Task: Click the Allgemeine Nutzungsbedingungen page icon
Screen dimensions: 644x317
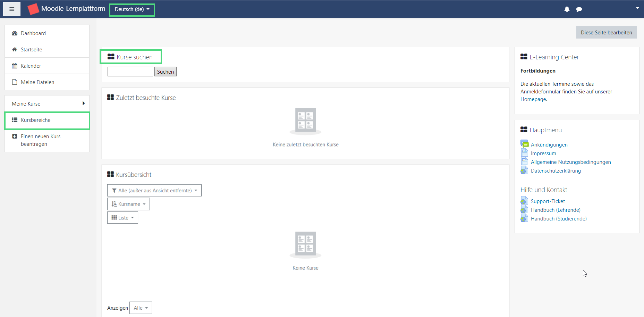Action: pos(525,161)
